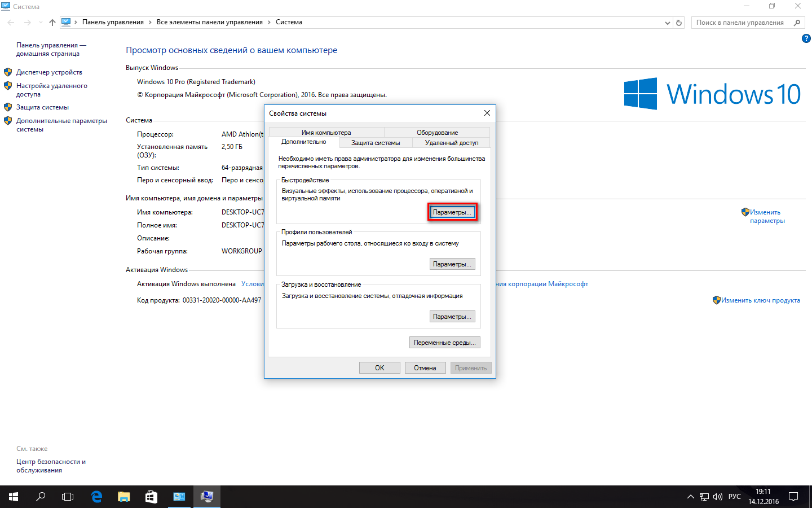Image resolution: width=812 pixels, height=508 pixels.
Task: Open Панель управления домашняя страница link
Action: pyautogui.click(x=51, y=49)
